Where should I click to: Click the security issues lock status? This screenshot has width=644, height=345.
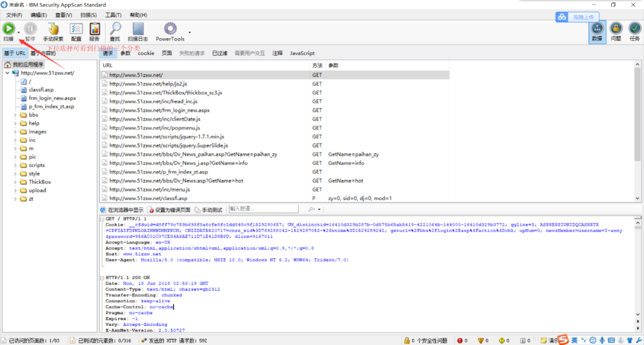[426, 341]
